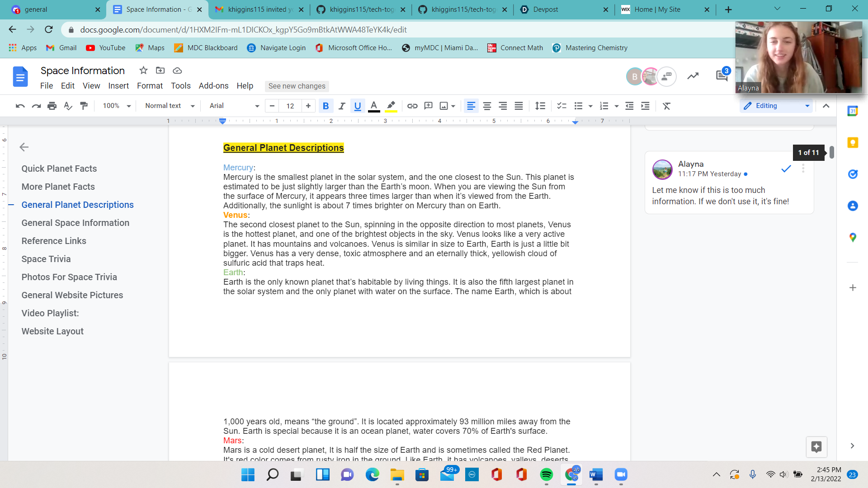Screen dimensions: 868x488
Task: Star the Space Information document
Action: (143, 70)
